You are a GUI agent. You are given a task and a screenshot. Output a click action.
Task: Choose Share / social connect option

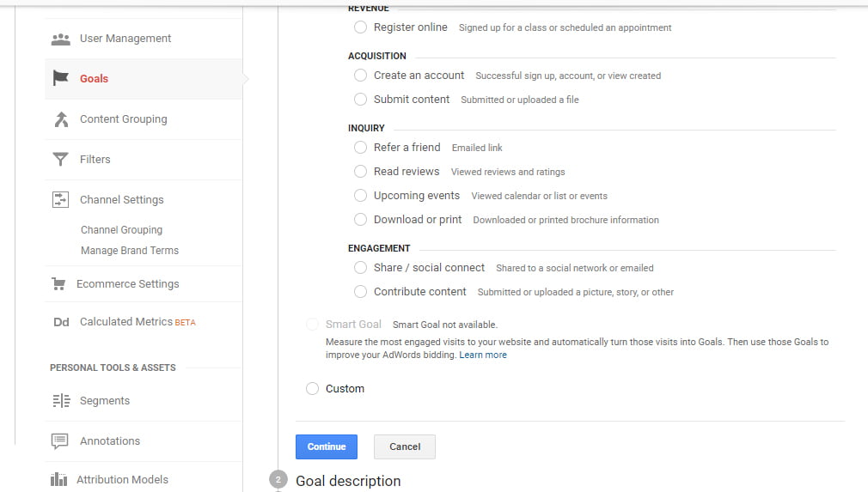360,268
